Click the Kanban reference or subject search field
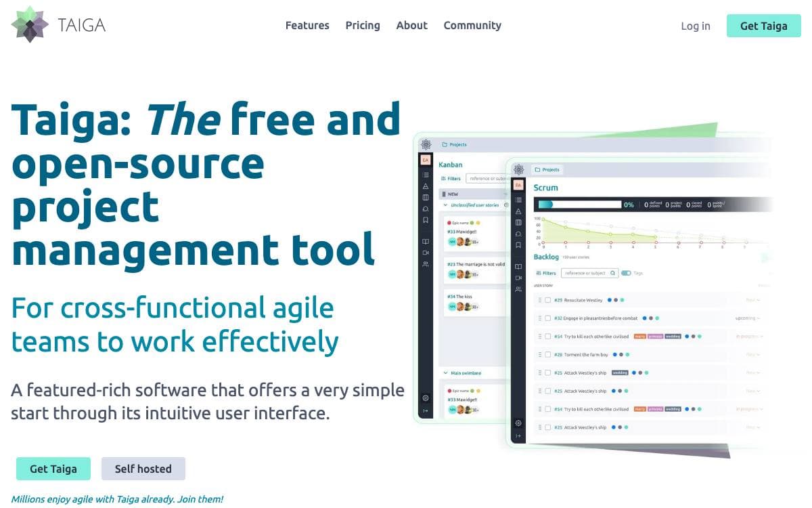The image size is (812, 508). [x=487, y=179]
